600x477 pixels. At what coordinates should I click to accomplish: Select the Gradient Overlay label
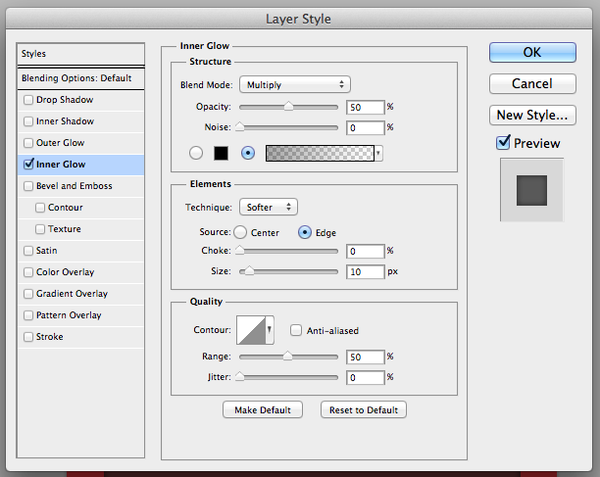72,294
